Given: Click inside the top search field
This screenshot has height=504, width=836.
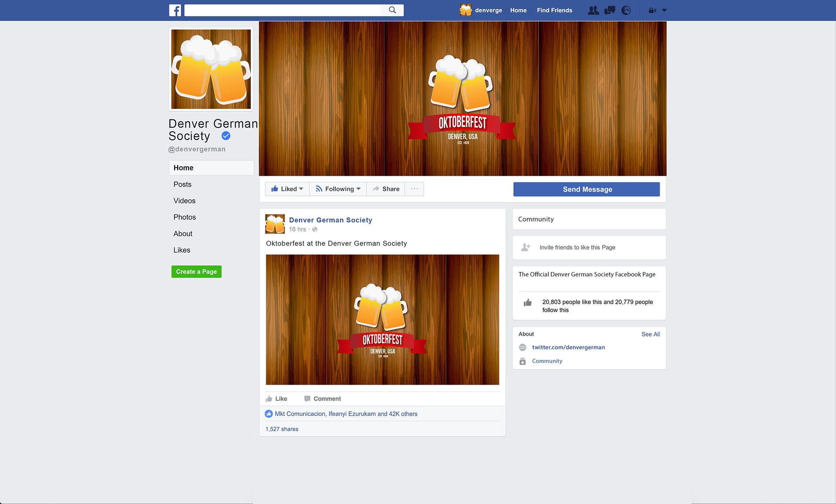Looking at the screenshot, I should click(283, 10).
